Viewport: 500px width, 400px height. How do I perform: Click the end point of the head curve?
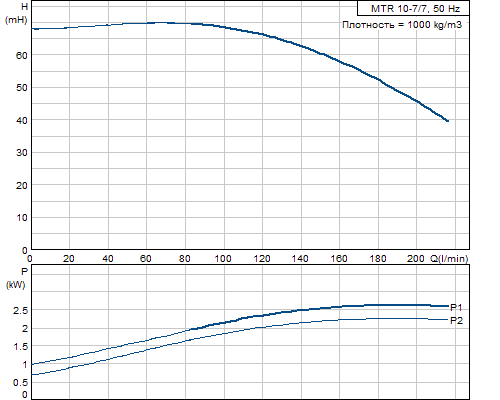447,121
